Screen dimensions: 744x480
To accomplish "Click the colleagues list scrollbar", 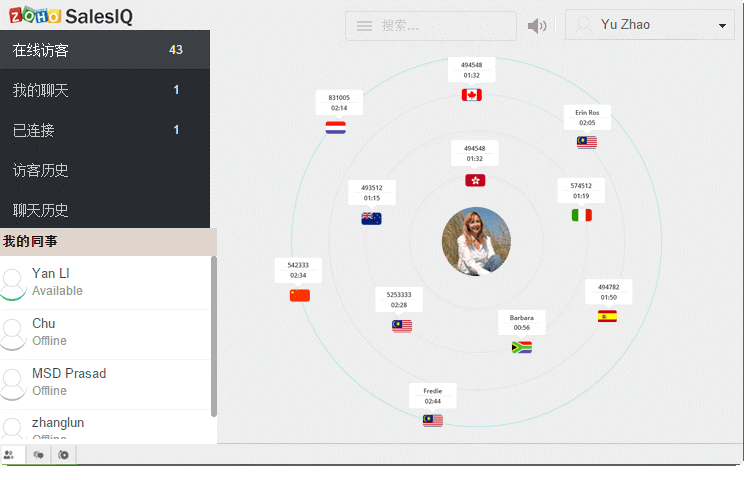I will [x=214, y=335].
